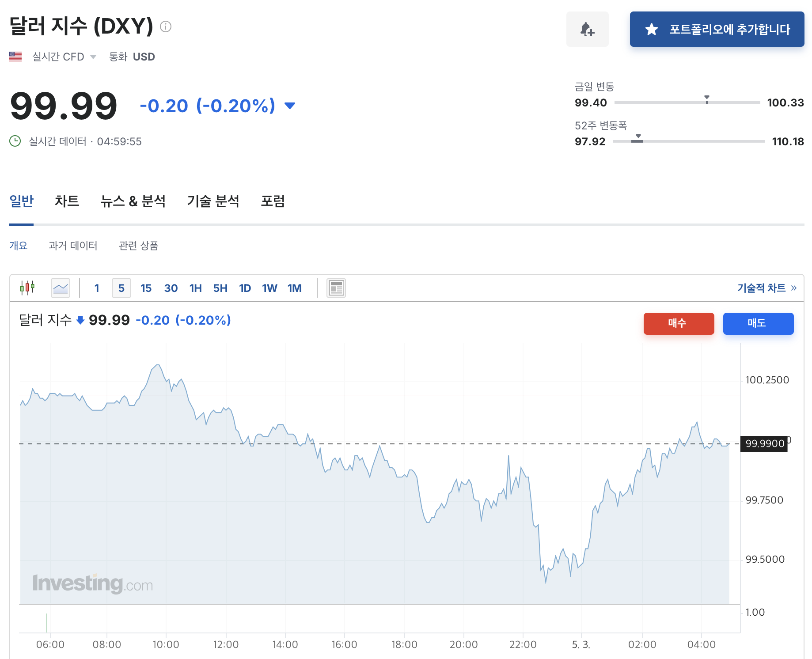The width and height of the screenshot is (812, 659).
Task: Set chart interval to 1W
Action: coord(269,288)
